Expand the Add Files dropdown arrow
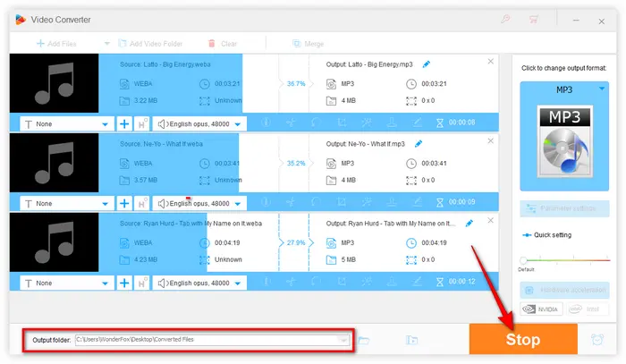Screen dimensions: 626x364 coord(106,44)
